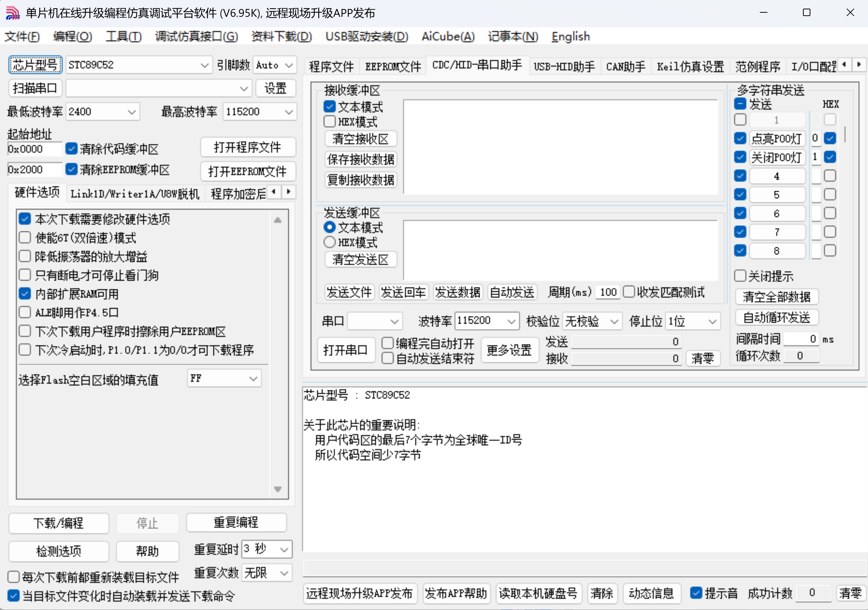
Task: Click the 周期(ms) 100 input field
Action: (x=607, y=292)
